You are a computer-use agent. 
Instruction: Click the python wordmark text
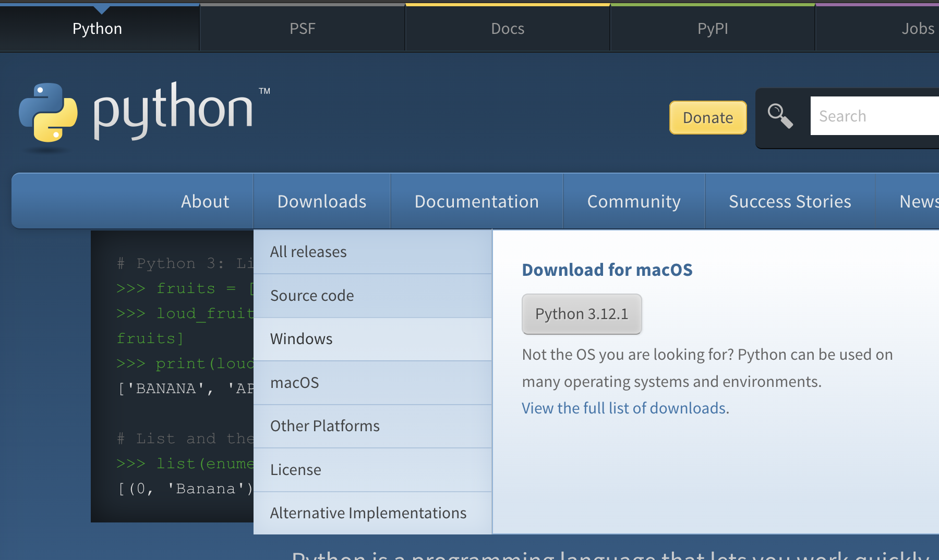pyautogui.click(x=173, y=111)
